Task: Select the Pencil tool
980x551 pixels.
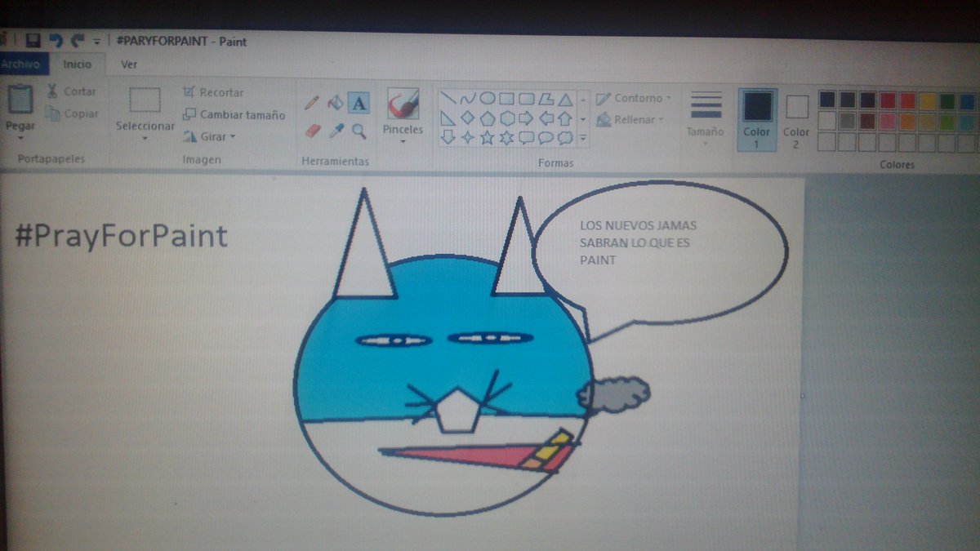Action: (x=311, y=104)
